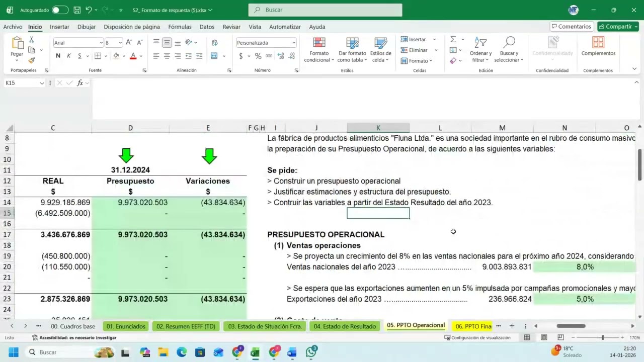Click the insert function fx icon
644x362 pixels.
(x=80, y=83)
